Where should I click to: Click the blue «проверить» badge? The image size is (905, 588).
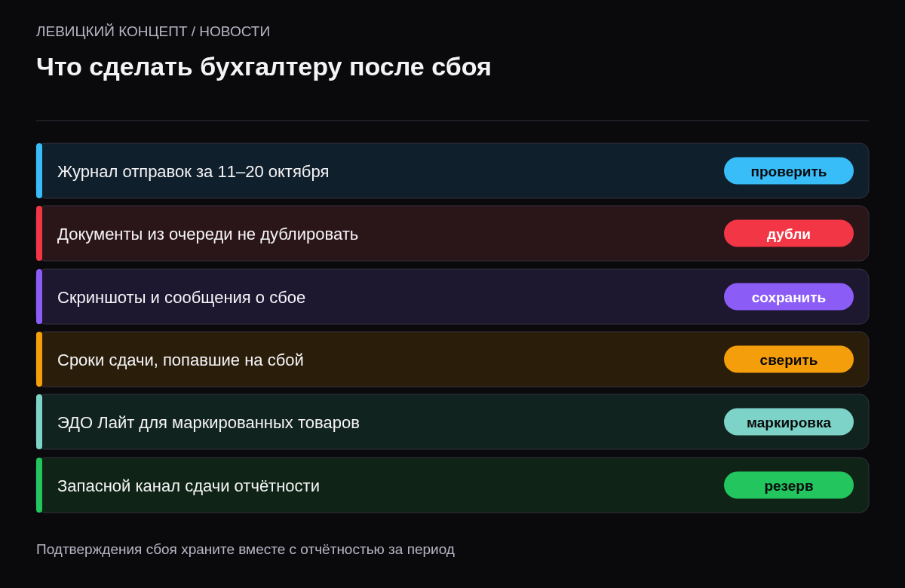click(x=789, y=171)
